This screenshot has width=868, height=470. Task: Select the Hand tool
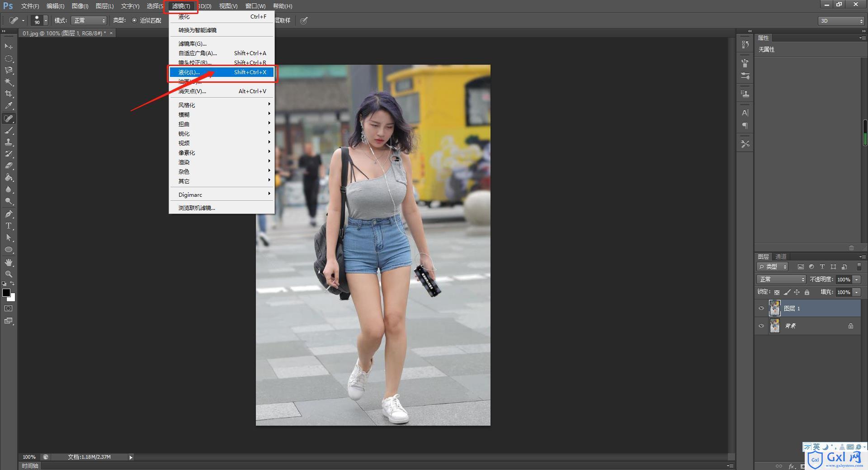click(9, 262)
